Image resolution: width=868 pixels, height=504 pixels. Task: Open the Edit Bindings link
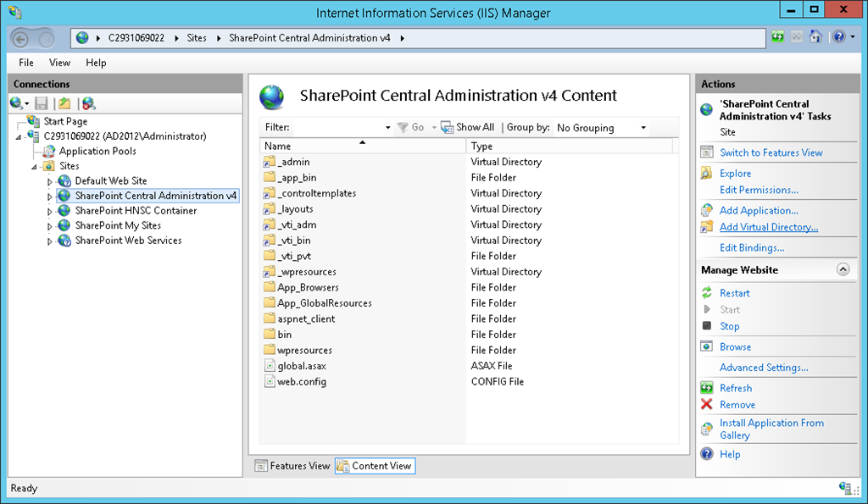pos(751,248)
